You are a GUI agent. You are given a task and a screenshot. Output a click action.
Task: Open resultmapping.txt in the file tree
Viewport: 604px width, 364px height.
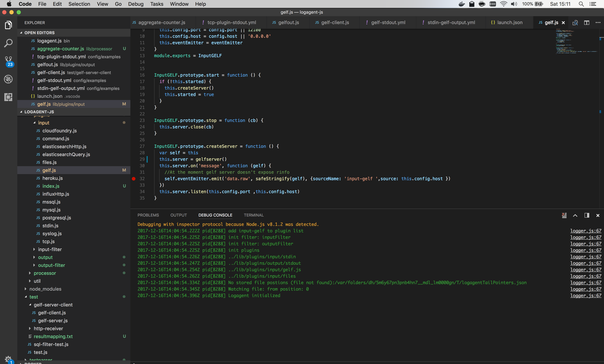coord(73,336)
